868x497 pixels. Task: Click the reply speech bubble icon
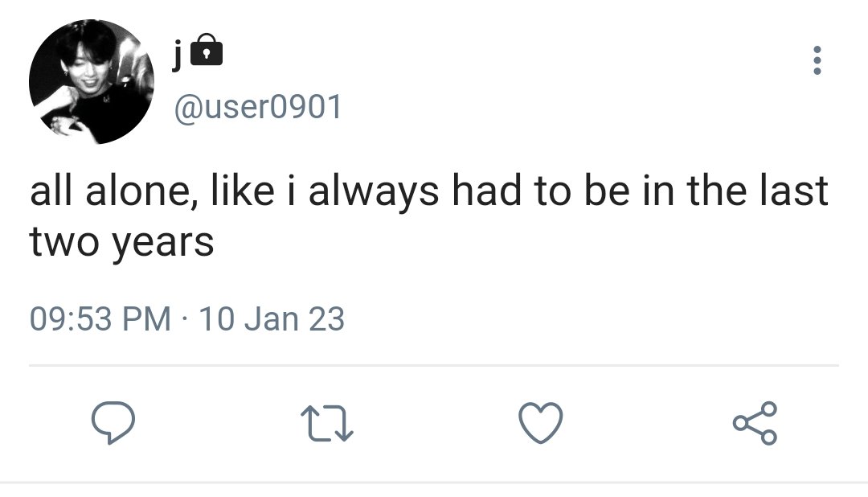(x=113, y=422)
